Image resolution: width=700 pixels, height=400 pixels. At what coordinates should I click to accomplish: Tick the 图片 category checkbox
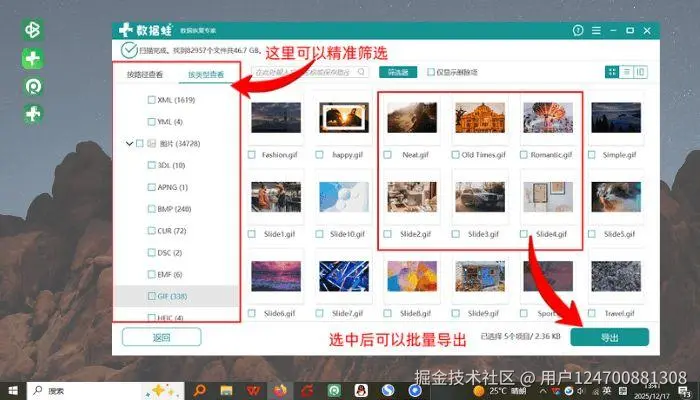pos(140,144)
